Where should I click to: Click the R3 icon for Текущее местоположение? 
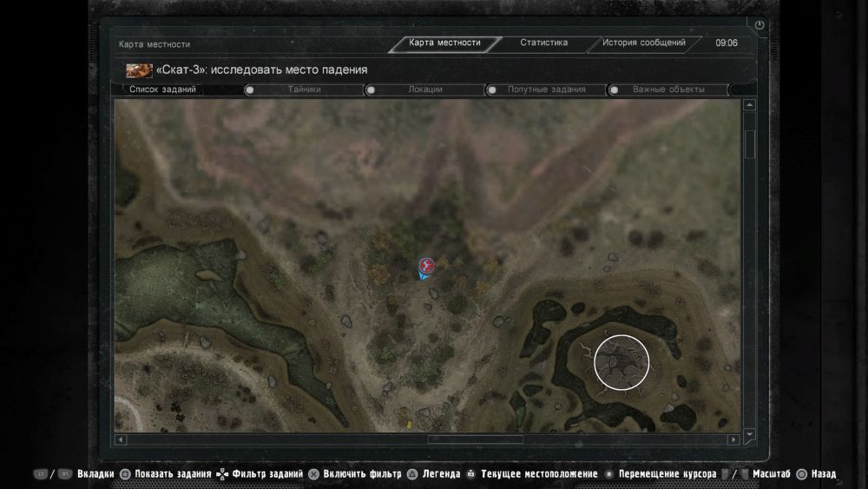click(x=471, y=474)
